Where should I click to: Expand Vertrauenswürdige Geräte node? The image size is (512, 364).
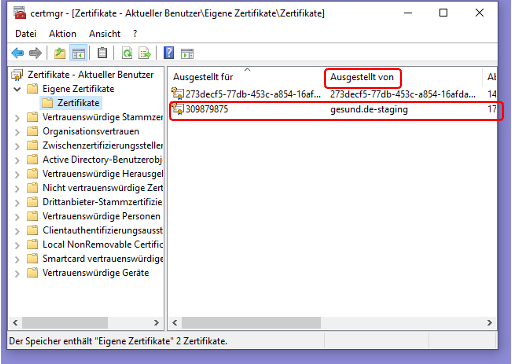[x=17, y=273]
